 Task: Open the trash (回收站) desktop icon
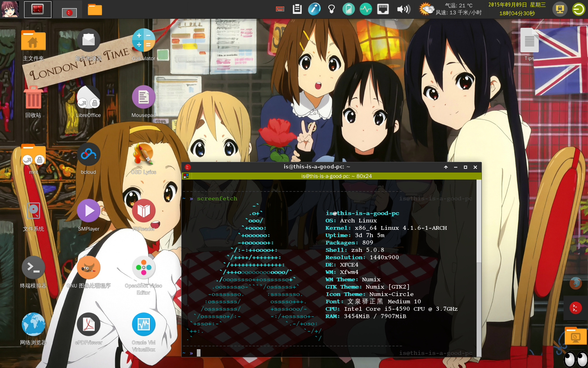coord(33,97)
